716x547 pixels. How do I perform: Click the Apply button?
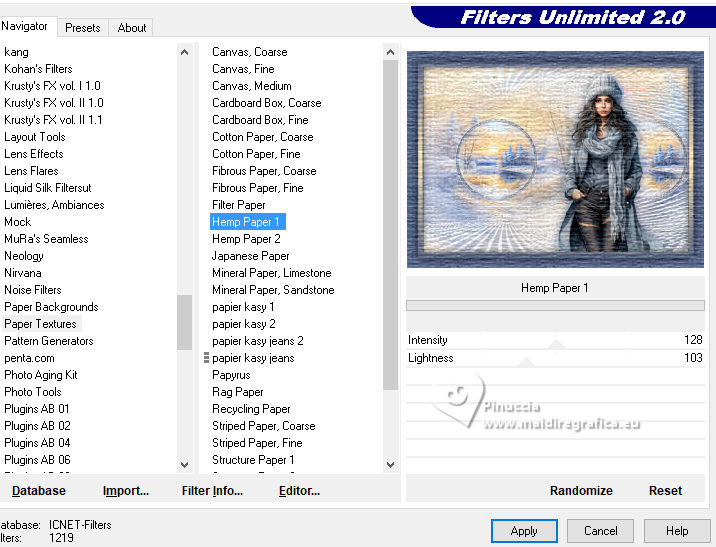tap(524, 531)
